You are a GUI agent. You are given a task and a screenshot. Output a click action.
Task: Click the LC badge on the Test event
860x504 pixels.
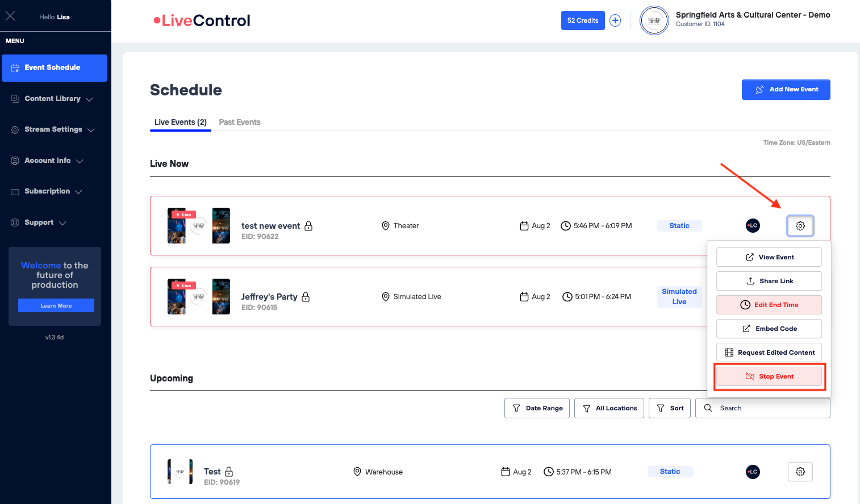753,472
